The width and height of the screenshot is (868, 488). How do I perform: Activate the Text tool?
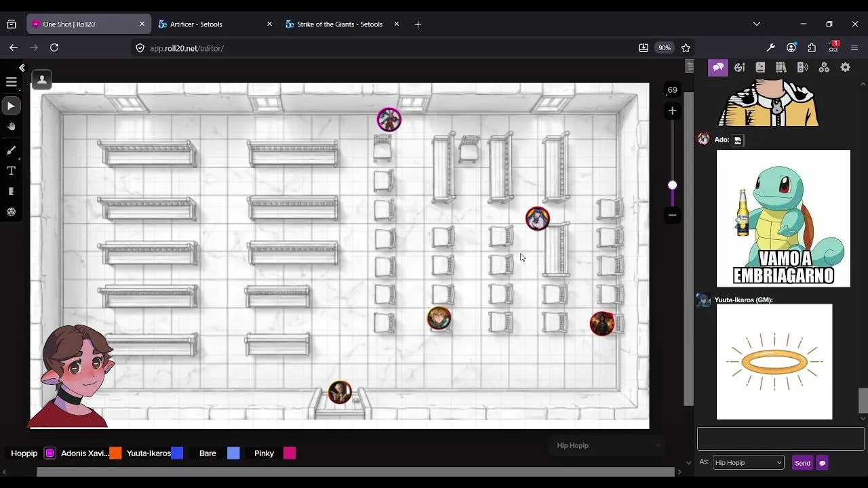(x=11, y=171)
